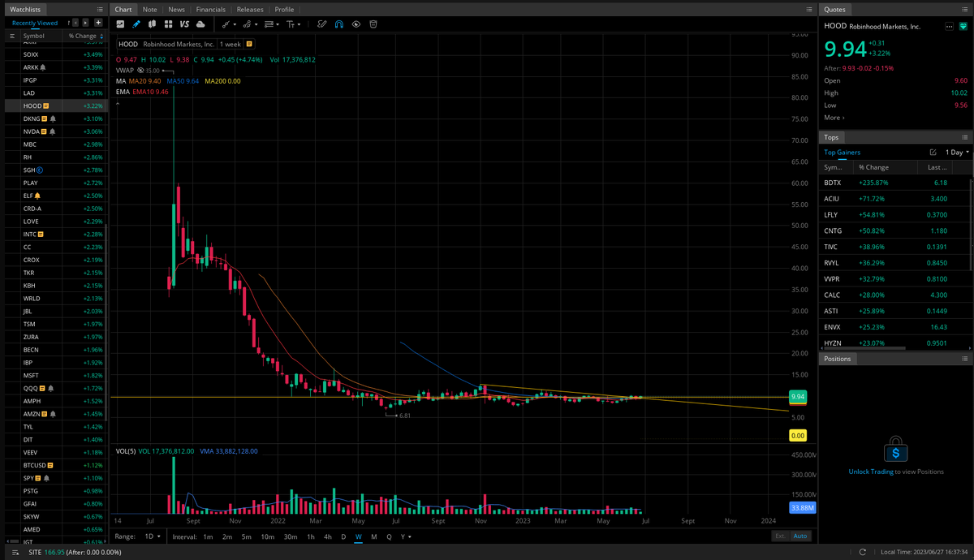
Task: Select the 5m interval
Action: [x=247, y=536]
